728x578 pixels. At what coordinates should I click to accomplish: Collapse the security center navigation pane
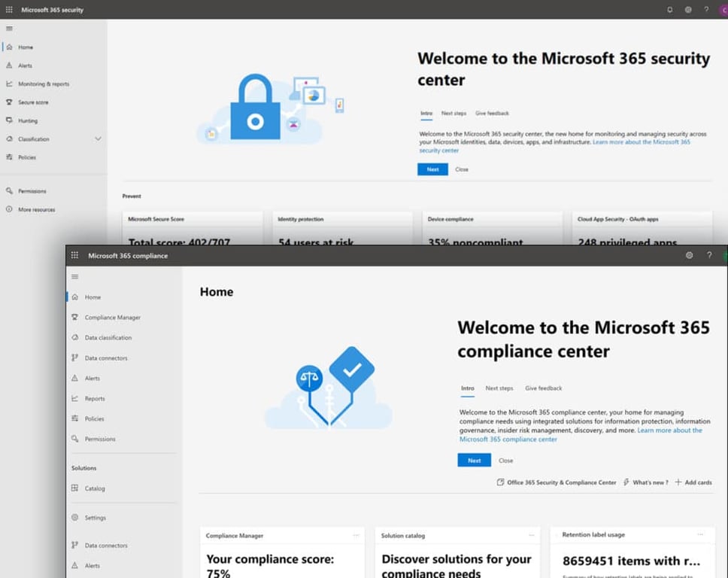[x=9, y=29]
